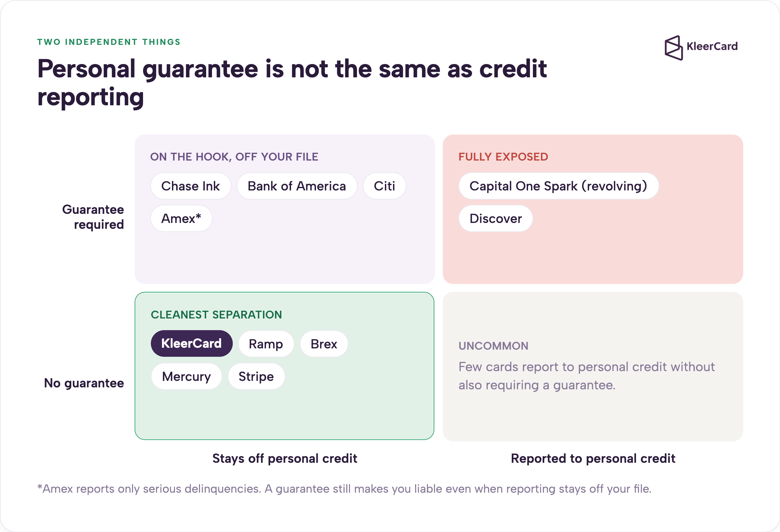Select the Bank of America pill
This screenshot has width=780, height=532.
pos(297,186)
